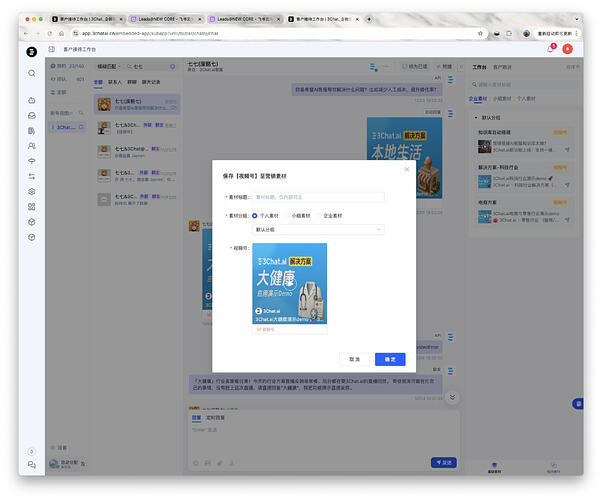Viewport: 602px width, 500px height.
Task: Open the first cube icon in sidebar
Action: pos(32,222)
